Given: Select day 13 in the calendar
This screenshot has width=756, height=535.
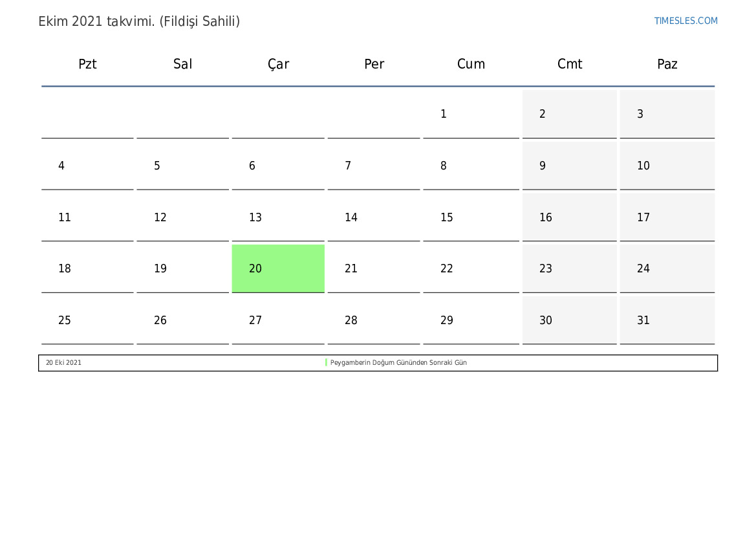Looking at the screenshot, I should 278,217.
